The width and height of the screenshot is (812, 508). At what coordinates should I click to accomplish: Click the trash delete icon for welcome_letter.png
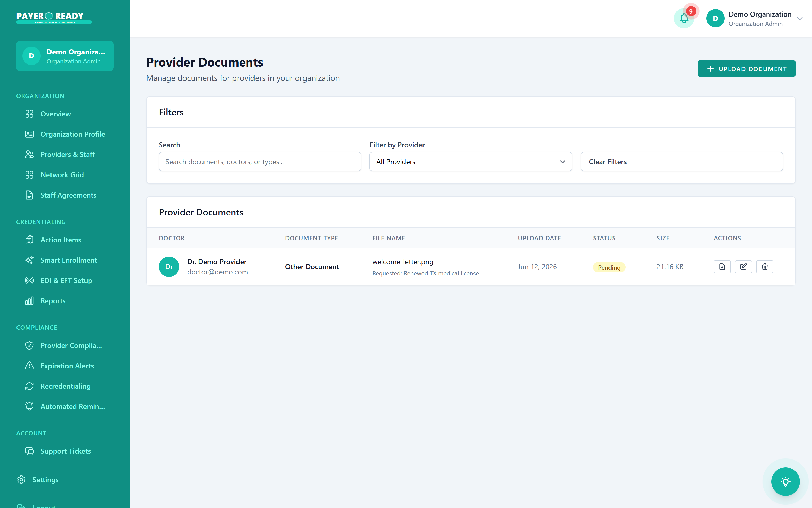click(765, 267)
